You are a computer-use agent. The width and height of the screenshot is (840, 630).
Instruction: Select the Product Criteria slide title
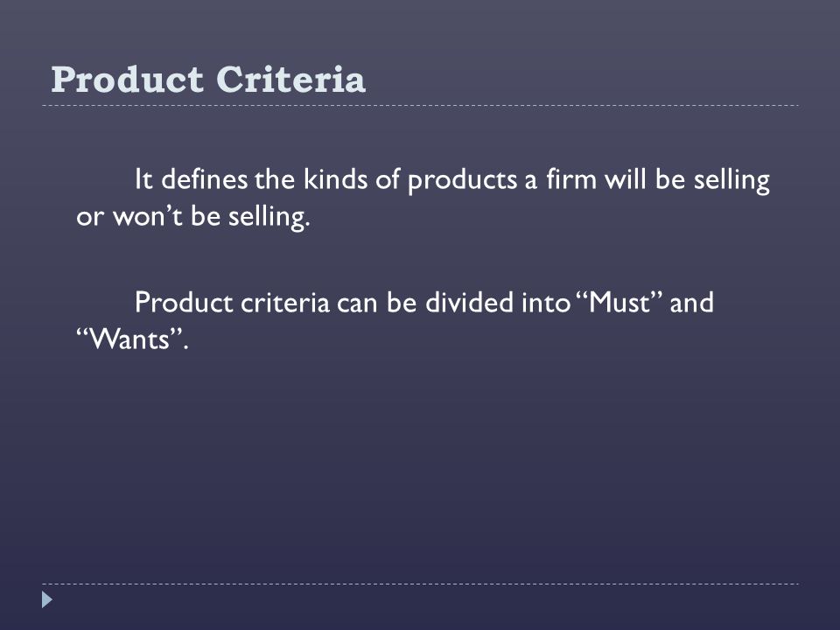pos(208,80)
